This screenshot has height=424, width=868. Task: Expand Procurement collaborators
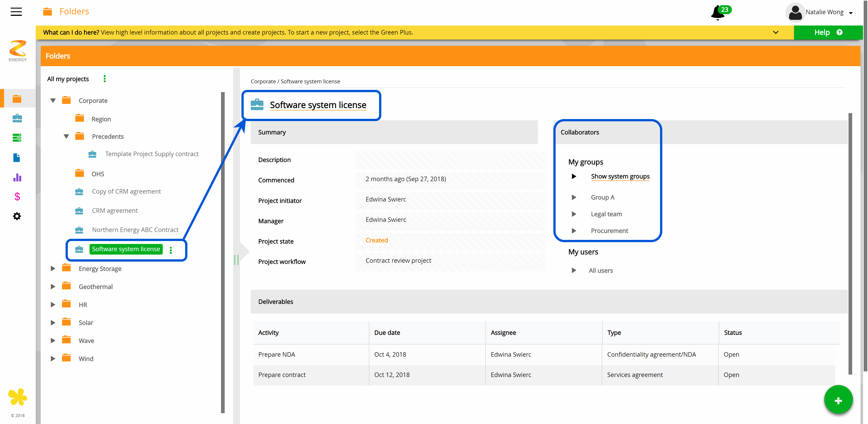574,231
